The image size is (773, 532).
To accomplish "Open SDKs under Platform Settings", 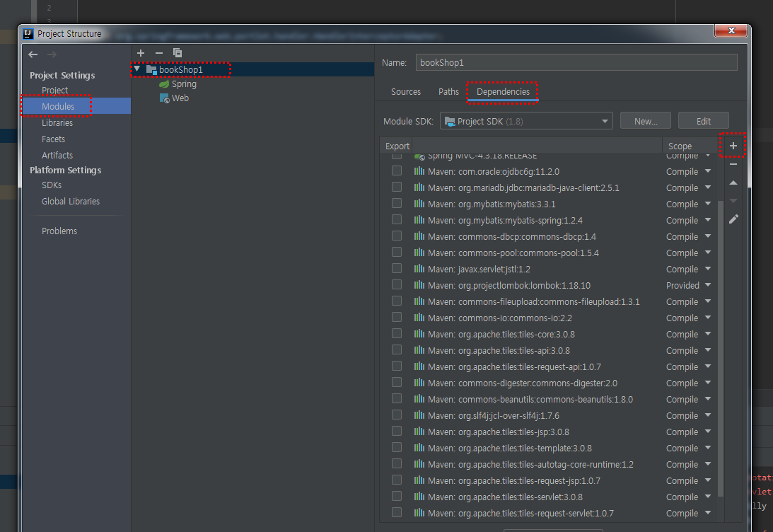I will [51, 185].
